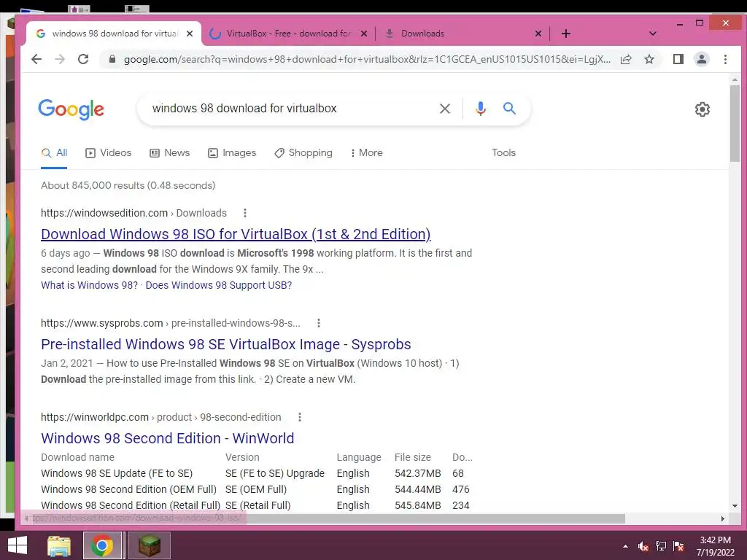Screen dimensions: 747x560
Task: Bookmark this page with the star
Action: click(649, 59)
